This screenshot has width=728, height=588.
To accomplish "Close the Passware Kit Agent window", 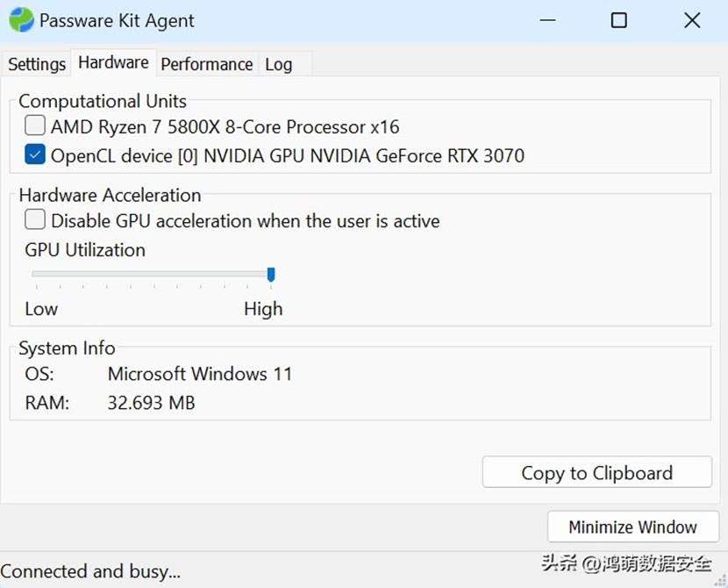I will tap(692, 20).
